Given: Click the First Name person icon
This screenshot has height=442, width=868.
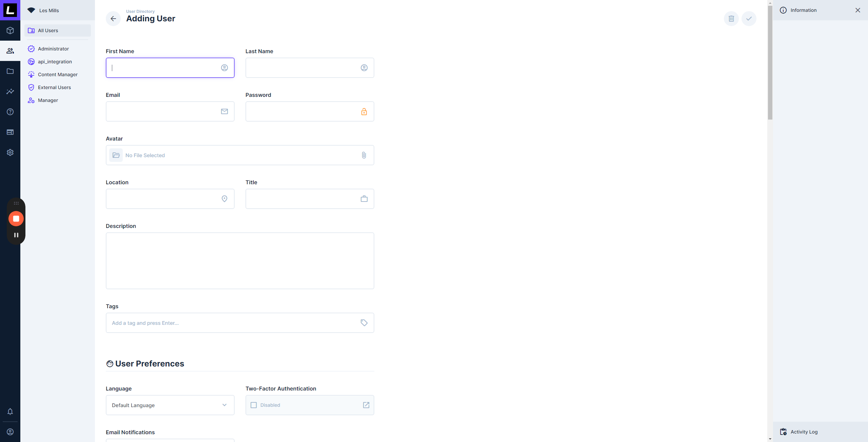Looking at the screenshot, I should tap(224, 68).
